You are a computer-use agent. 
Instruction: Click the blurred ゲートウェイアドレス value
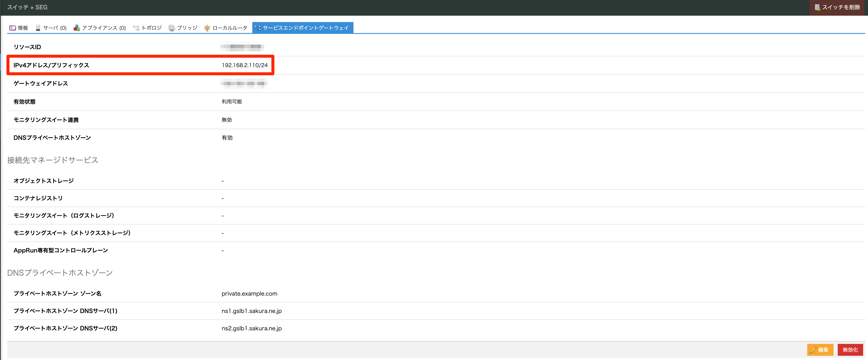click(244, 83)
